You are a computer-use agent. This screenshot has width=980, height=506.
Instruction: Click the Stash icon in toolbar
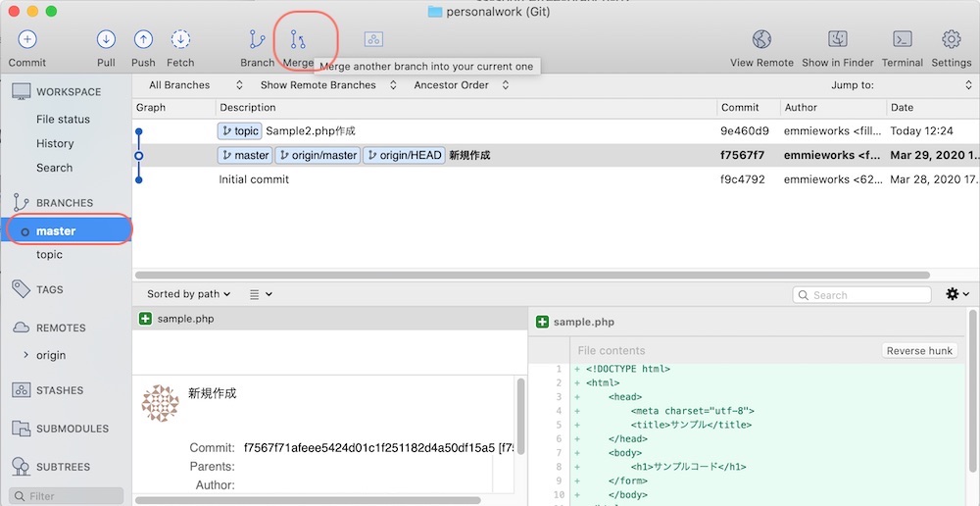(x=373, y=39)
